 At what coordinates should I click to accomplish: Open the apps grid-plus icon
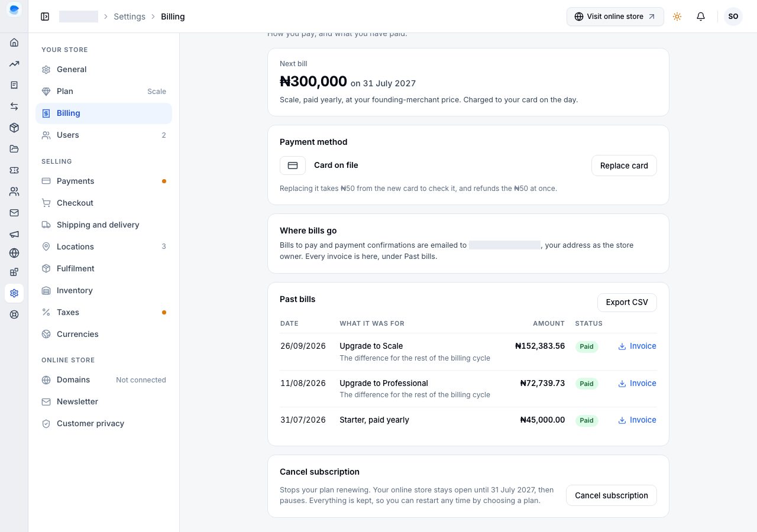14,272
